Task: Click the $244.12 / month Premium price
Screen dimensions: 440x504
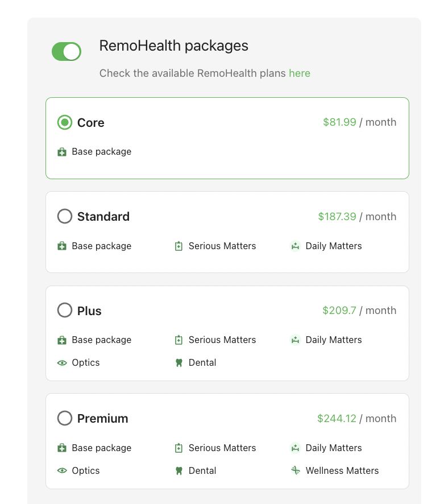Action: pos(356,419)
